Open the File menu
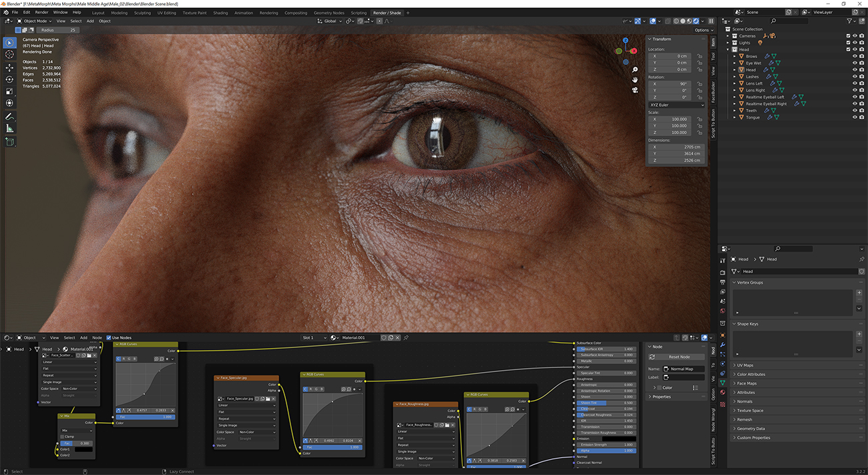 (x=15, y=12)
